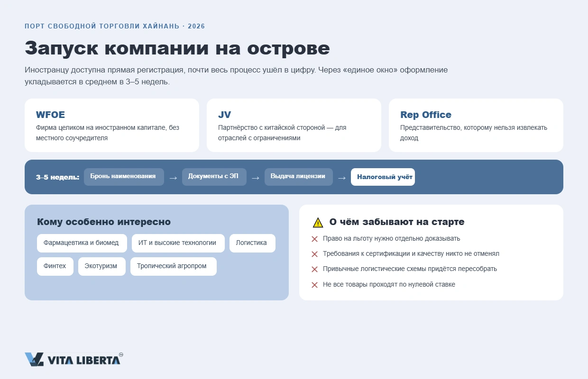Click the 'Фирма целиком на иностранном капитале' description

(108, 133)
